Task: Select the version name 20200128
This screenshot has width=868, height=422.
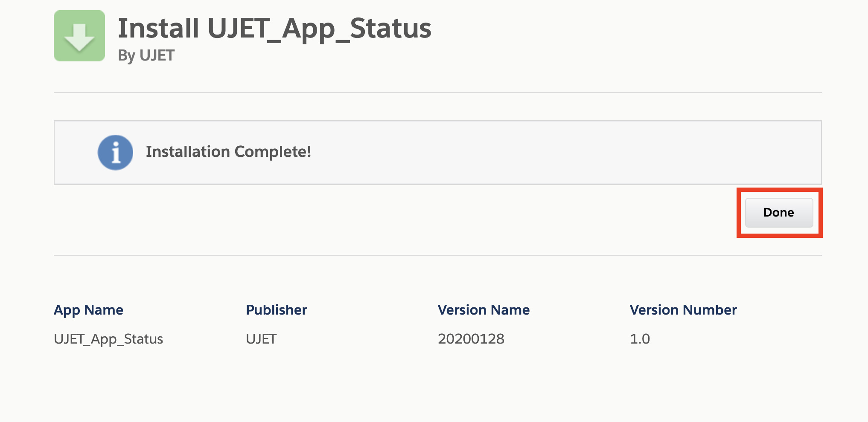Action: 471,339
